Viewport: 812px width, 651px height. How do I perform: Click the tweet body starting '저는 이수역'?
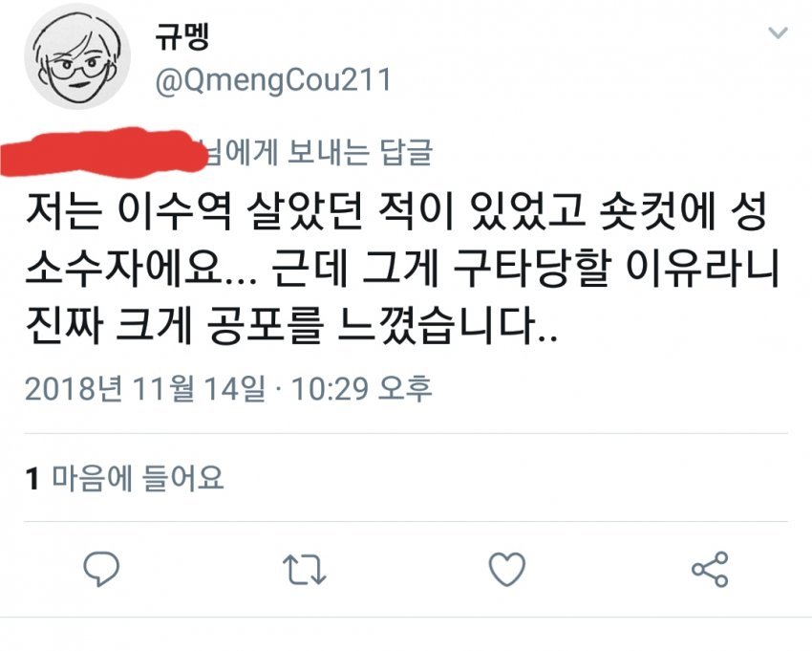click(x=402, y=270)
